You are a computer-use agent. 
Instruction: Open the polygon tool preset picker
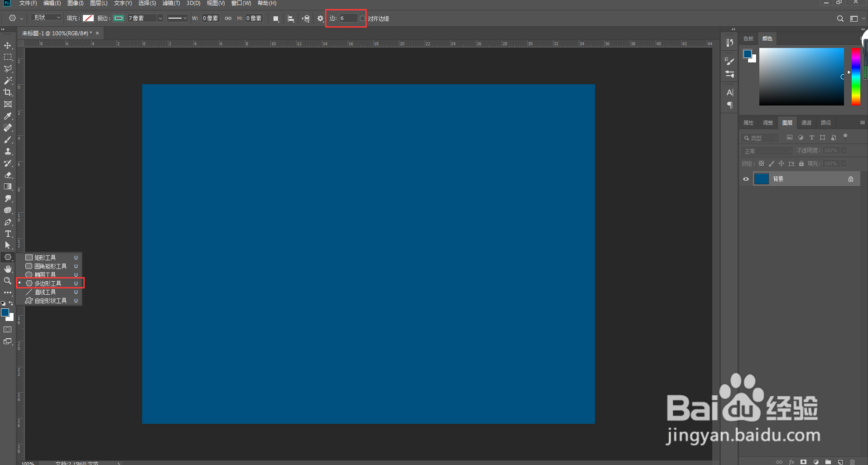pos(15,19)
